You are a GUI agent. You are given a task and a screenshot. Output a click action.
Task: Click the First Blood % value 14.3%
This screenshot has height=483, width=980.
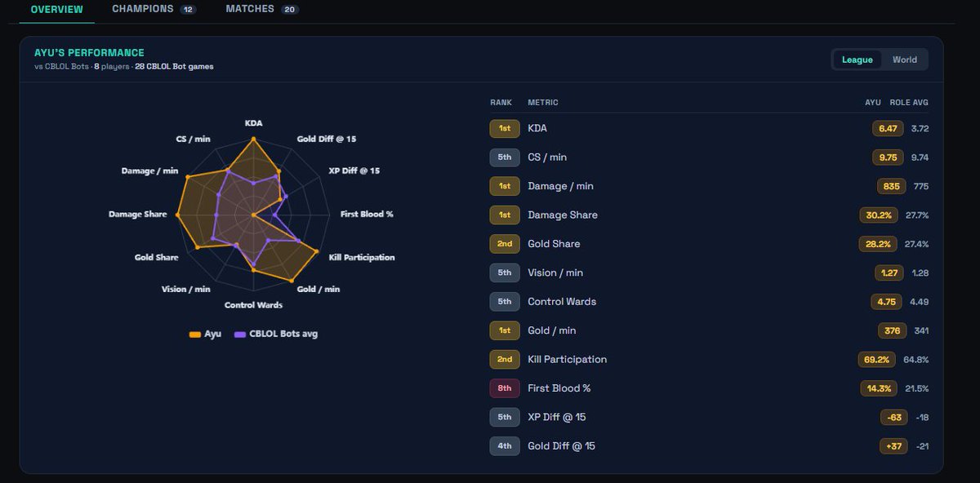pyautogui.click(x=879, y=388)
